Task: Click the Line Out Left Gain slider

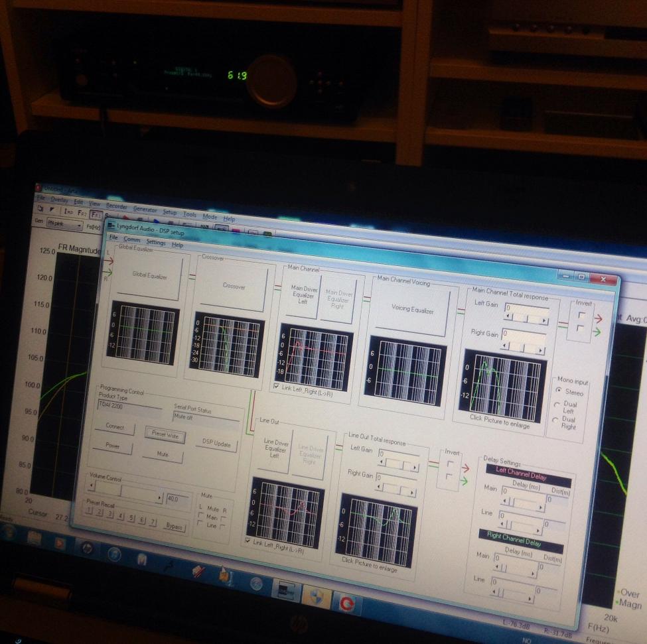Action: tap(397, 465)
